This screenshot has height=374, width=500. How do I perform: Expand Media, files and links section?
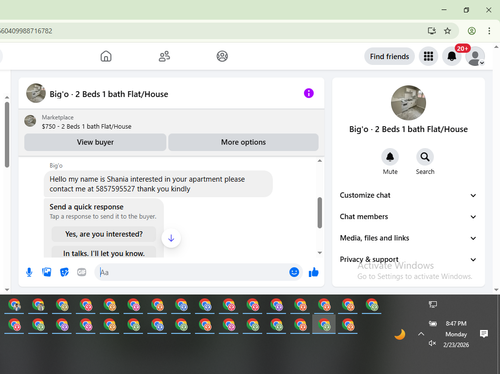408,238
